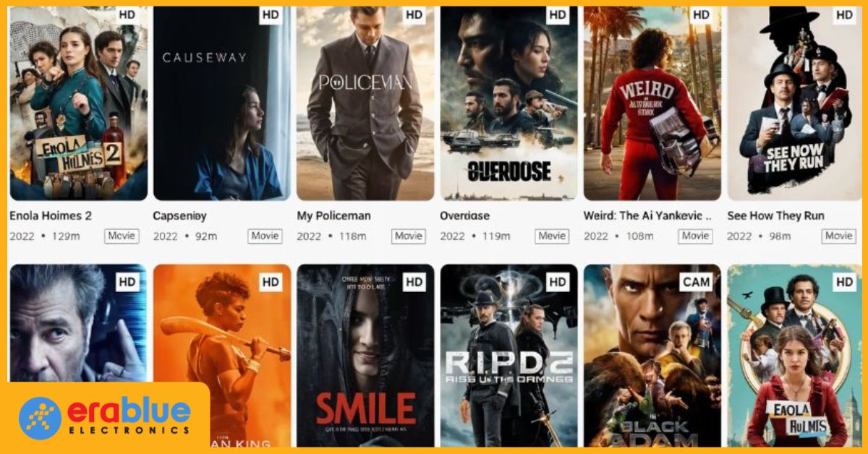868x454 pixels.
Task: Click the CAM badge on Black Adam poster
Action: click(695, 282)
